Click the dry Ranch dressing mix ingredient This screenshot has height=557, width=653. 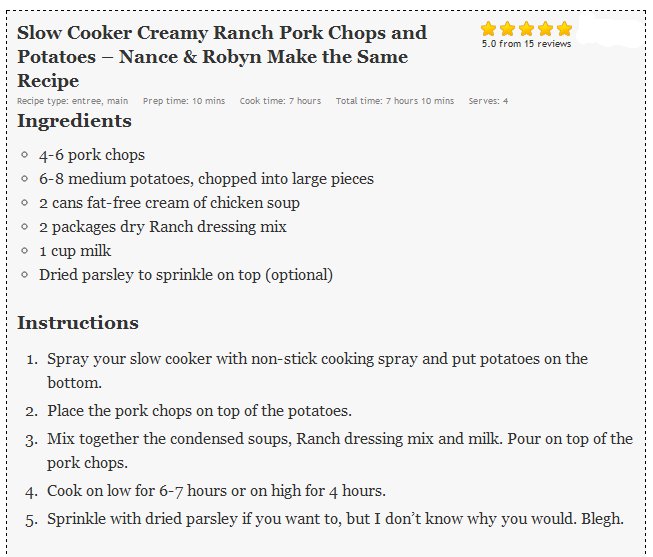[163, 227]
